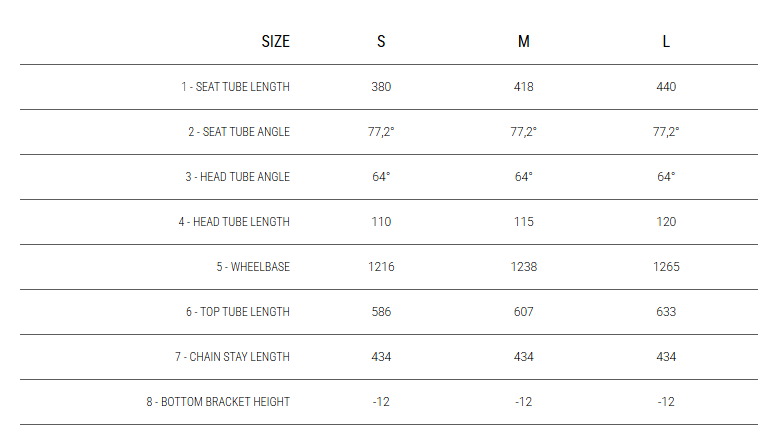The image size is (758, 430).
Task: Select the L size column header
Action: tap(666, 42)
